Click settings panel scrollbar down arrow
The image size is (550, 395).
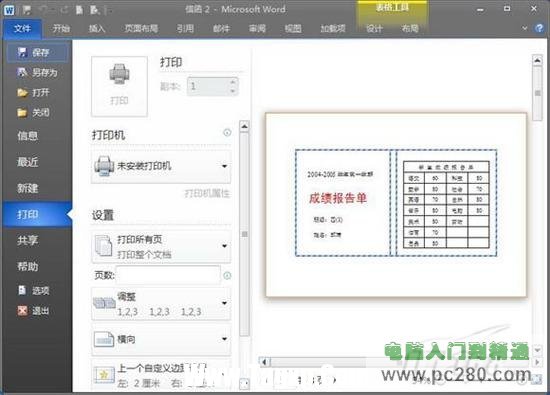click(244, 384)
